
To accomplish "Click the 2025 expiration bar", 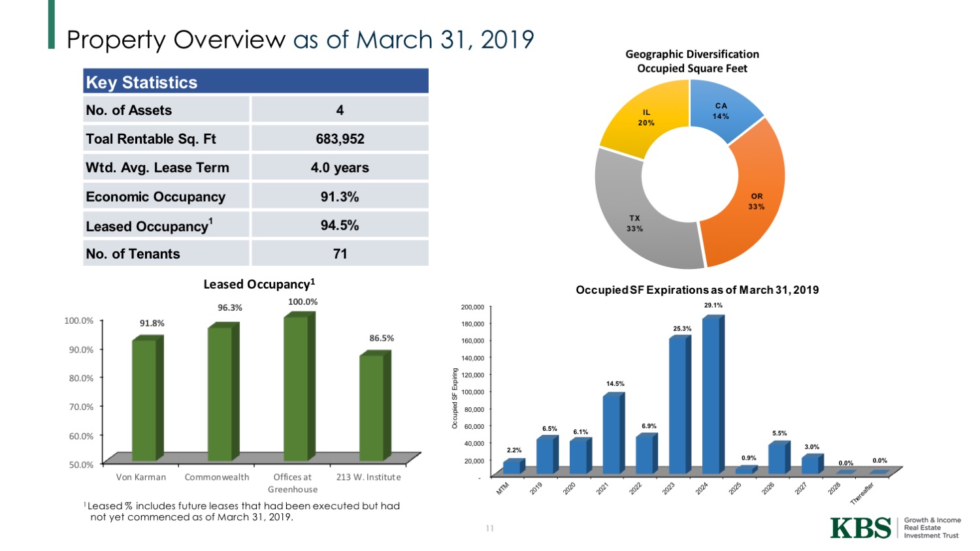I will point(746,469).
